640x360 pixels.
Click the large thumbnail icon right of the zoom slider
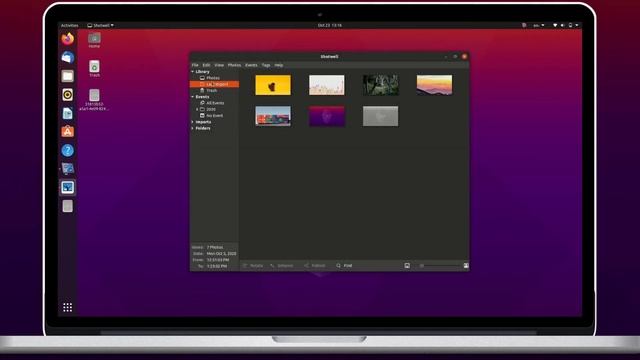pos(466,266)
